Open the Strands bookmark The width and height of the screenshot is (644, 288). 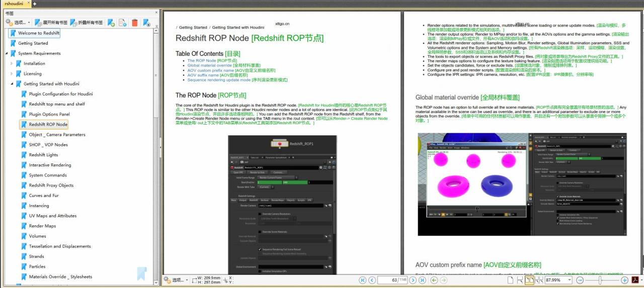(36, 256)
